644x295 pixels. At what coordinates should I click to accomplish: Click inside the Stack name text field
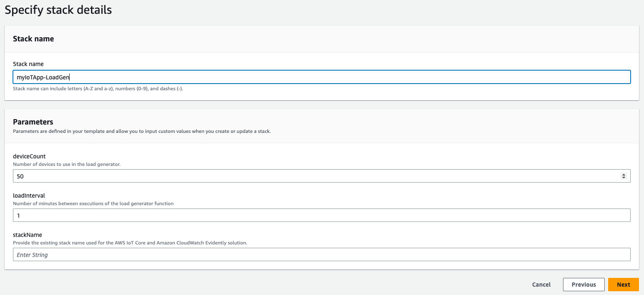[167, 77]
